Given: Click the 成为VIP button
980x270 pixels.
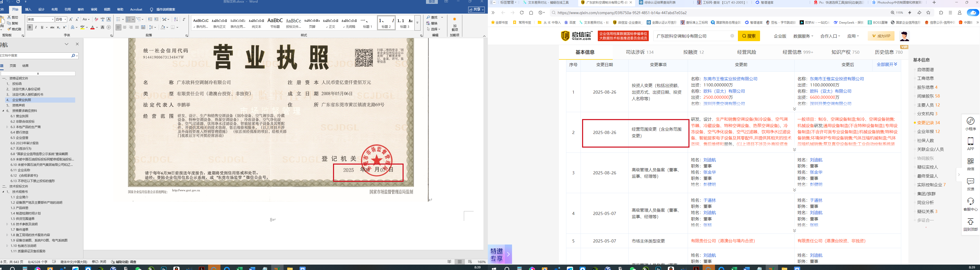Looking at the screenshot, I should (881, 36).
